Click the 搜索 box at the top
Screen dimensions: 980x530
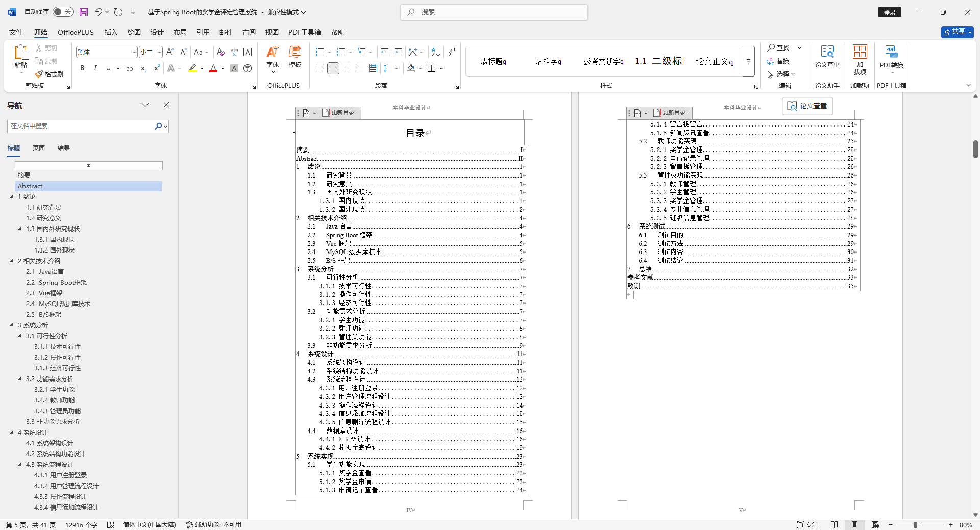(x=493, y=12)
